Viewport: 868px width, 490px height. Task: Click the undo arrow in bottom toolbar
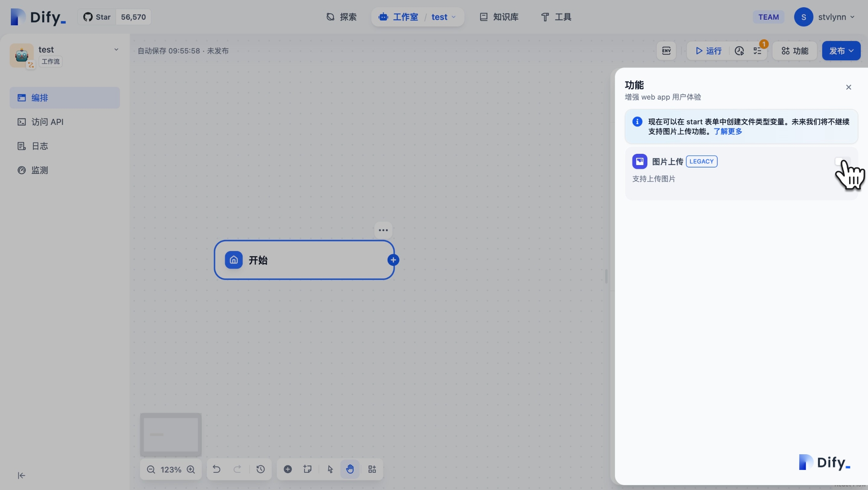216,469
